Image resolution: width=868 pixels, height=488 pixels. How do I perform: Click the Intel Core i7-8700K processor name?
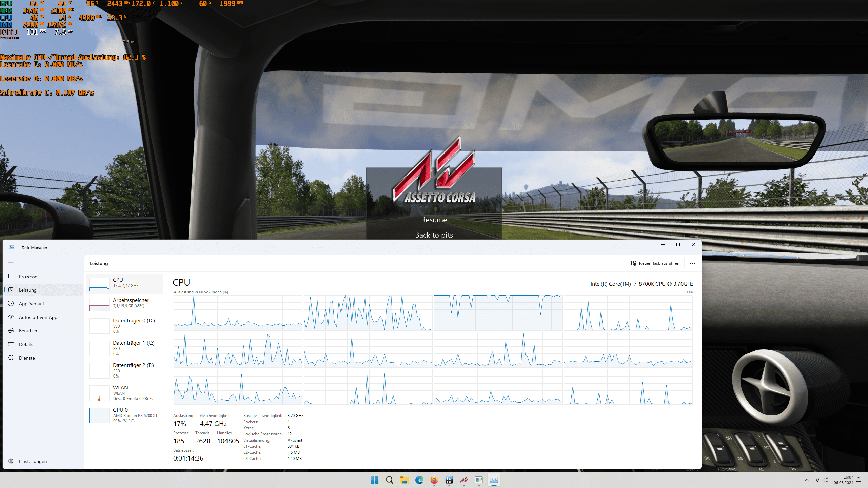pyautogui.click(x=642, y=284)
